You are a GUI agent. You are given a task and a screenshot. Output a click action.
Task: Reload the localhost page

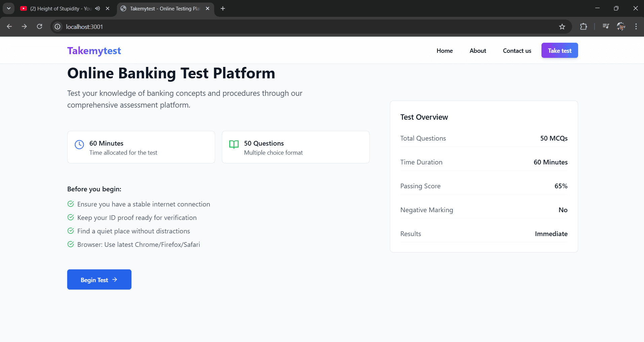coord(39,27)
